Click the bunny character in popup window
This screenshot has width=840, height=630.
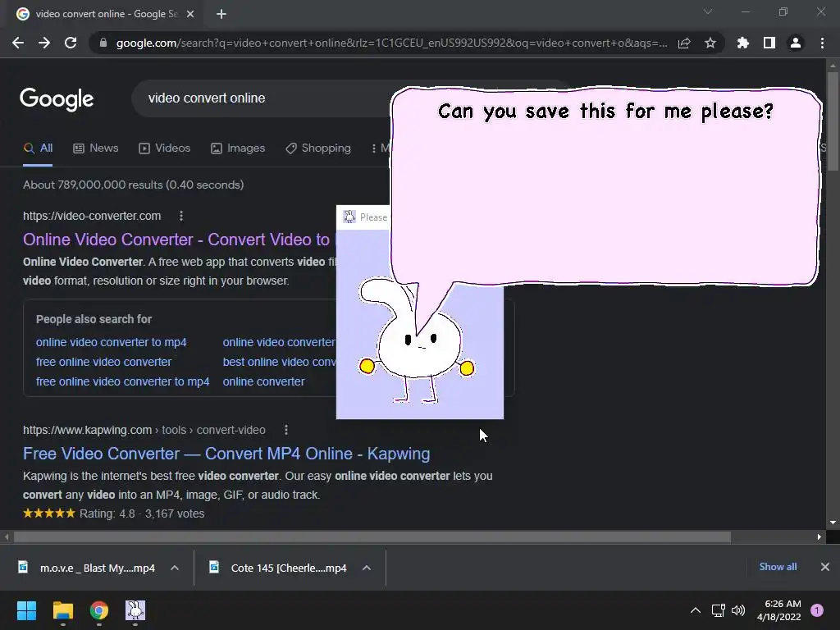(417, 343)
